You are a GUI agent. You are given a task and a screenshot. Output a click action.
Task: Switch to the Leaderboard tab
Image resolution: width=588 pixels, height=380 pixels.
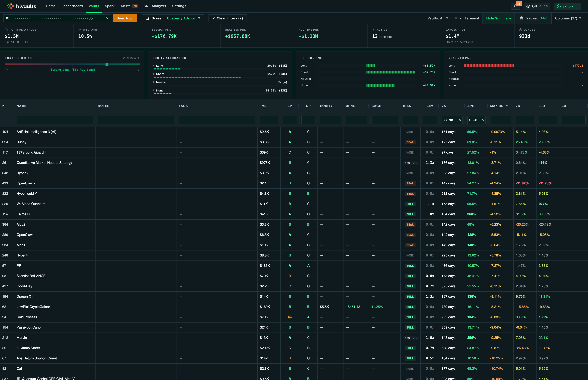click(x=72, y=6)
